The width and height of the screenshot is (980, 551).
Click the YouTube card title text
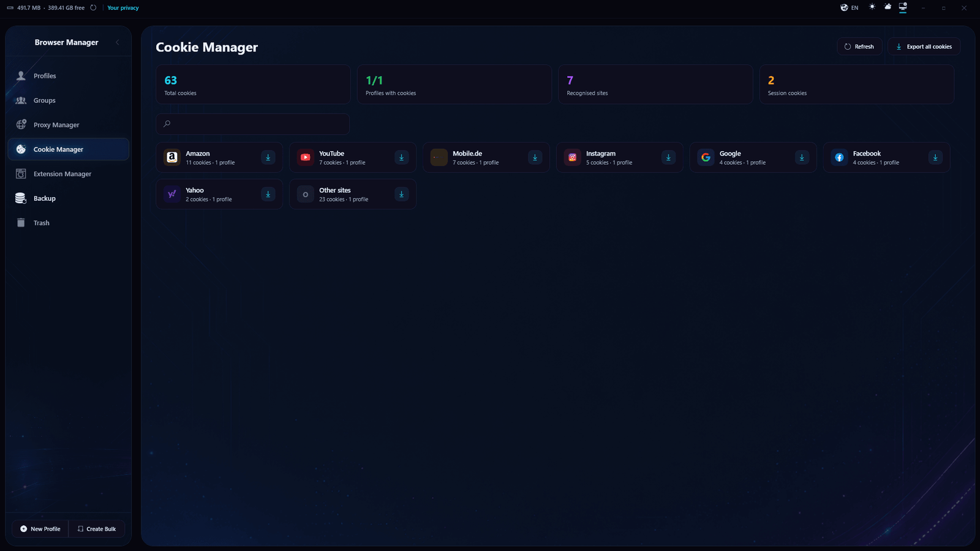pos(331,154)
